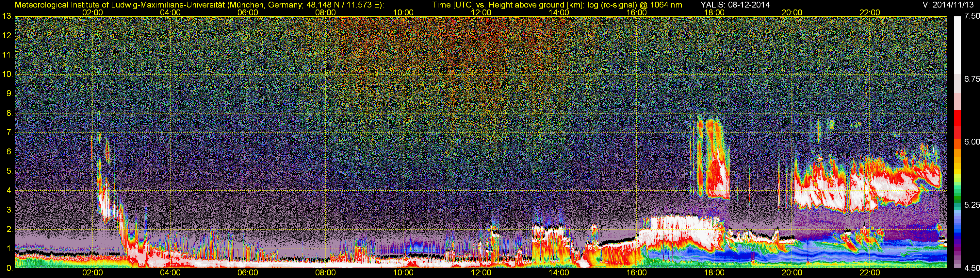Select the 20:00 tick on the top time axis
This screenshot has width=980, height=278.
coord(792,12)
